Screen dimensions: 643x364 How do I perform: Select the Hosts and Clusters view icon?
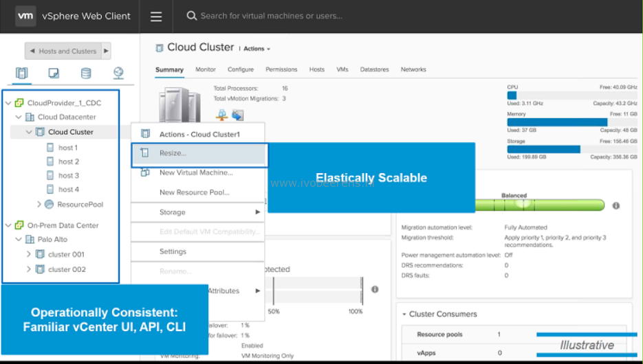[x=22, y=73]
